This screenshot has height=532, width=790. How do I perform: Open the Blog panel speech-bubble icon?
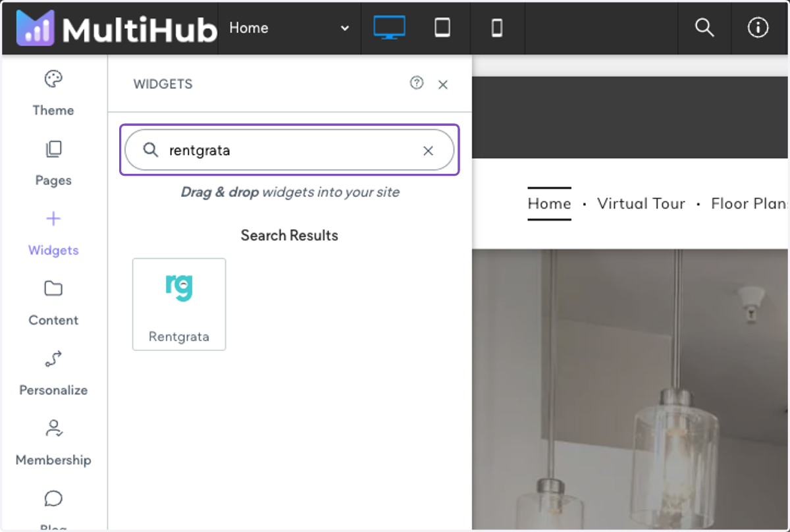pyautogui.click(x=53, y=498)
